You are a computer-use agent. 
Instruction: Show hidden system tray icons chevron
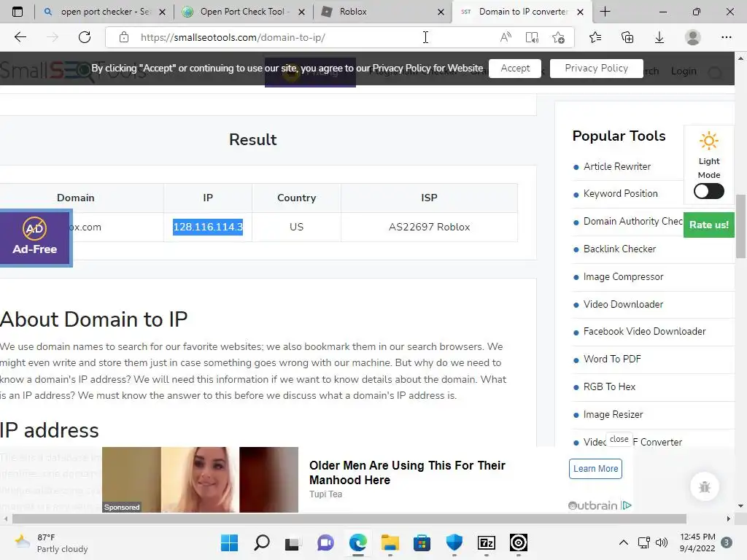pyautogui.click(x=623, y=542)
